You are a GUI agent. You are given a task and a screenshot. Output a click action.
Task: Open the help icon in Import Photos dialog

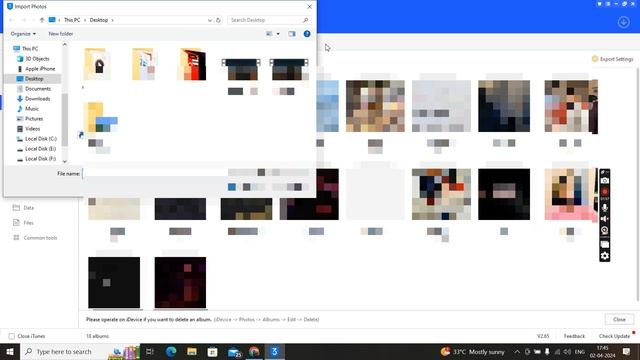tap(307, 34)
